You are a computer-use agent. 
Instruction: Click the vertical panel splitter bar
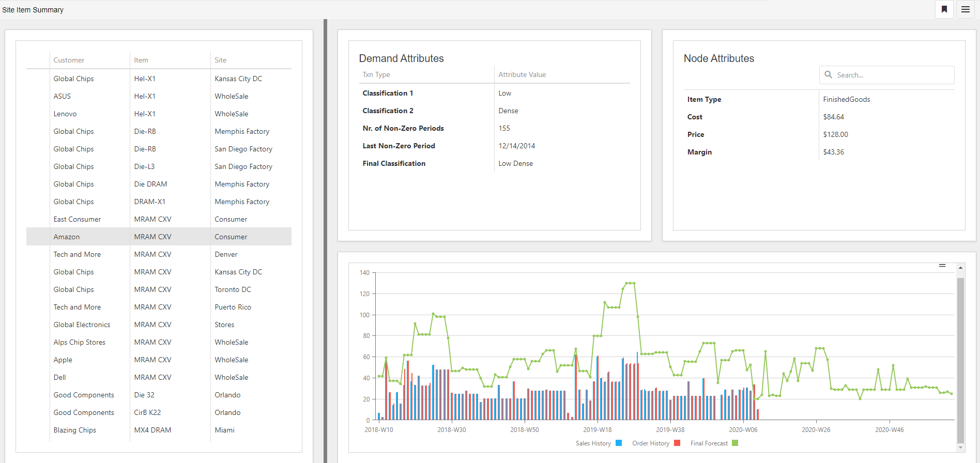(325, 241)
